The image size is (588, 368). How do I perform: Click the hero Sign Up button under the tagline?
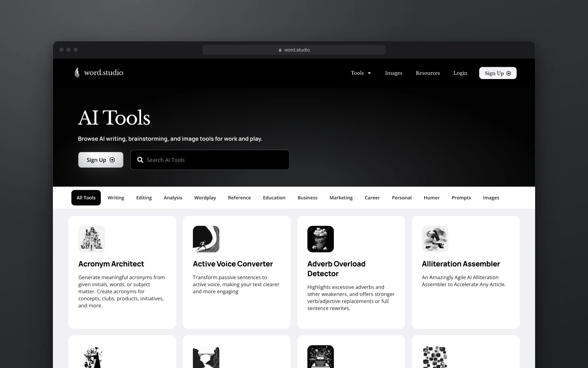click(x=101, y=160)
